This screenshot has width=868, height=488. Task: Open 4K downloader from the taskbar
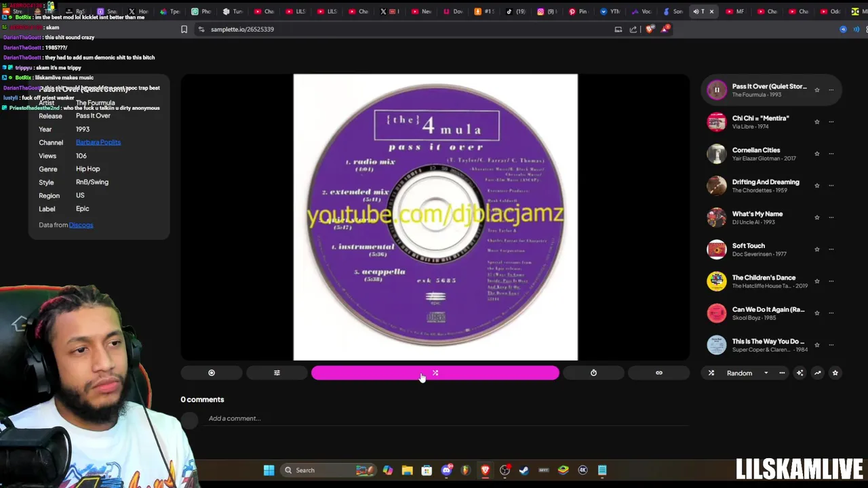tap(583, 470)
